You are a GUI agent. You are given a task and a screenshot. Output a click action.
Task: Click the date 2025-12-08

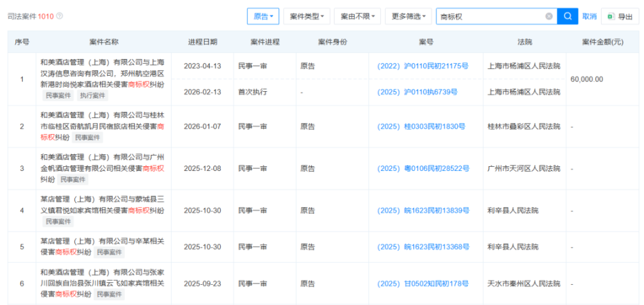click(203, 168)
